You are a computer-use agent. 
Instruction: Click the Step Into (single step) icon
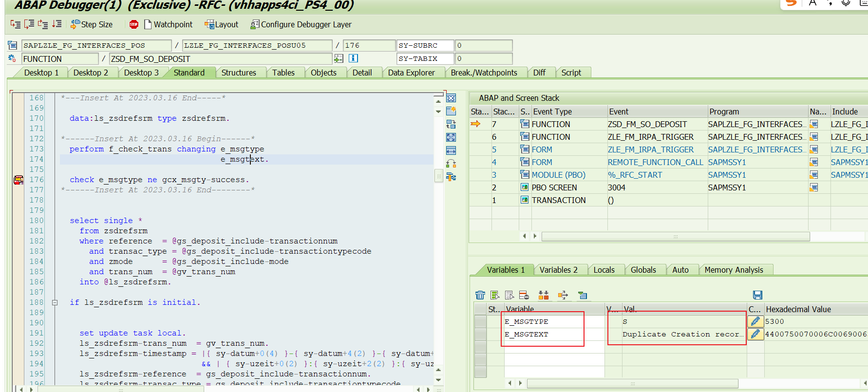tap(16, 24)
